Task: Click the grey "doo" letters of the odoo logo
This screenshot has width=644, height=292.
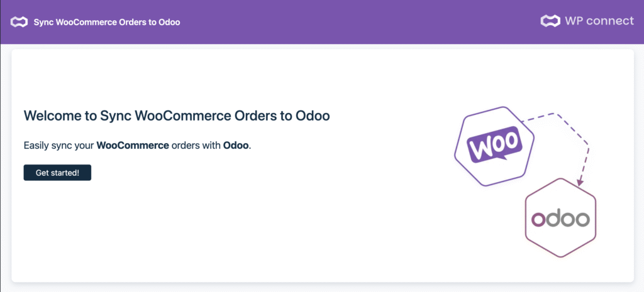Action: [568, 219]
